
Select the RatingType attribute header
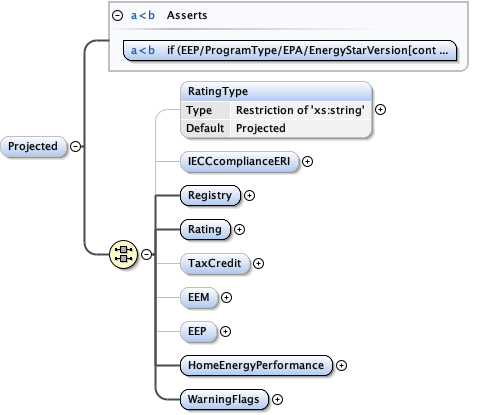[276, 91]
